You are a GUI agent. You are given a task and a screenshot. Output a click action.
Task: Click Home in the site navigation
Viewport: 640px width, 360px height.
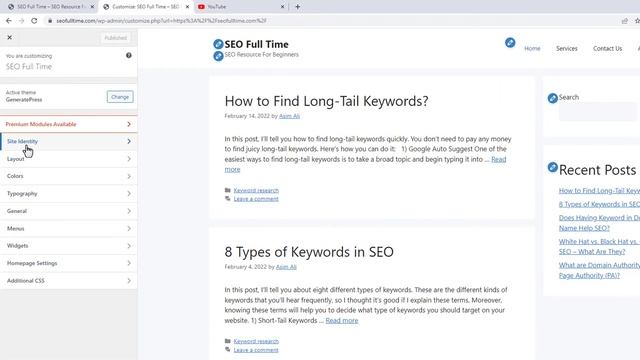tap(532, 48)
